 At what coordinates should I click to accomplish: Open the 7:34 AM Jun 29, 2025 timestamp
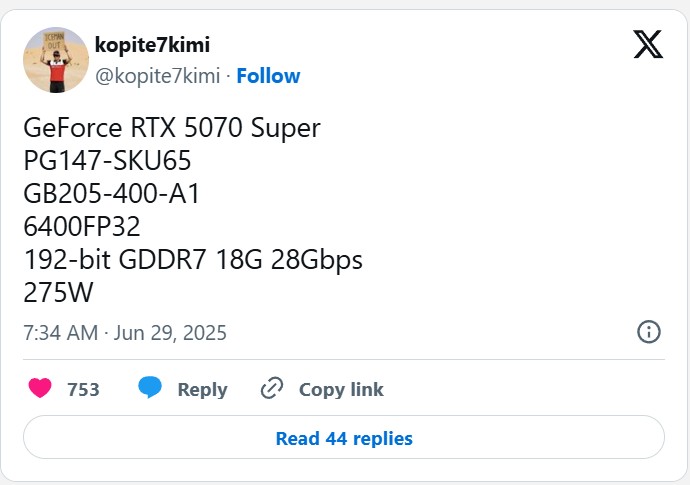point(125,333)
